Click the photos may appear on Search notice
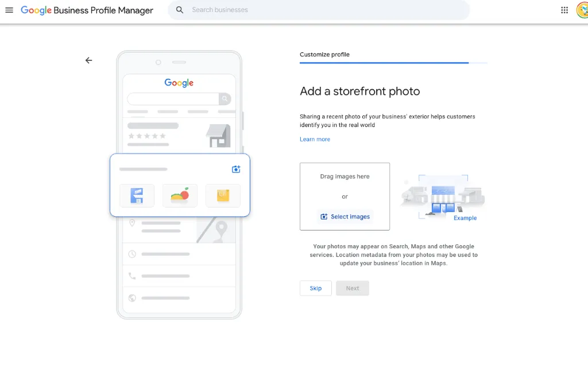This screenshot has width=588, height=365. [393, 255]
